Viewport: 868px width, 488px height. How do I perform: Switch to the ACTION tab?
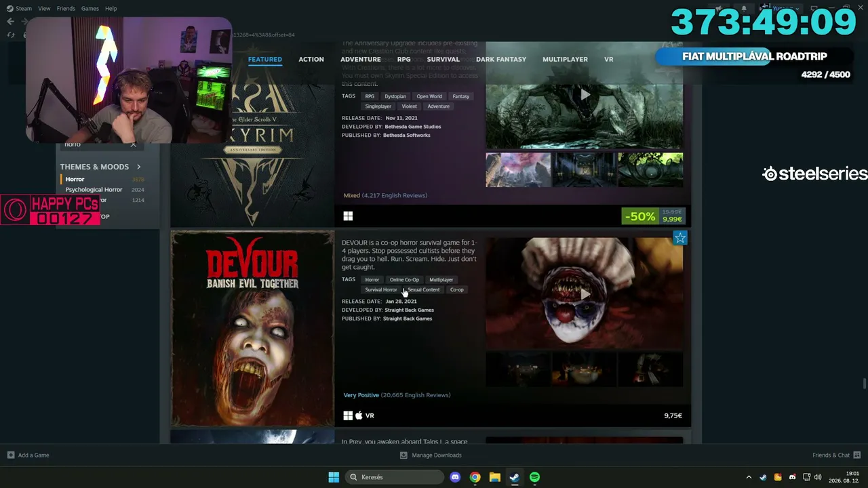(x=311, y=59)
